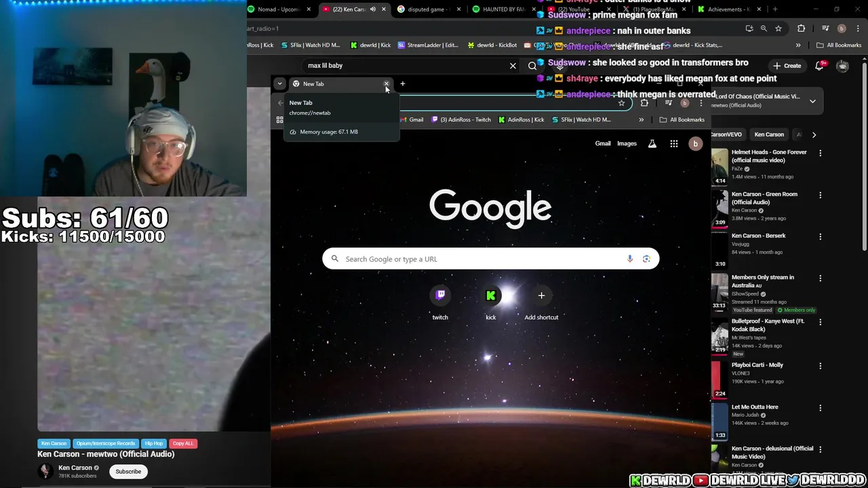Clear the YouTube search text
Image resolution: width=868 pixels, height=488 pixels.
[513, 66]
